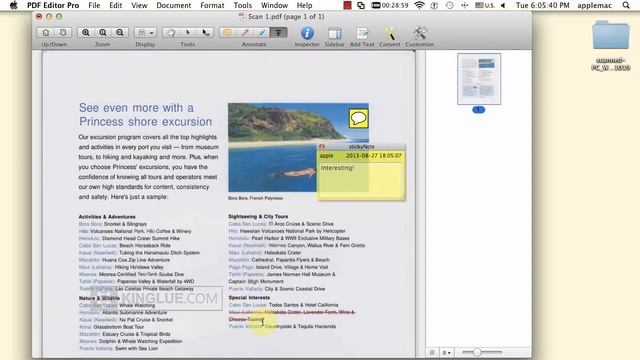Open the Tools menu
640x360 pixels.
tap(242, 5)
